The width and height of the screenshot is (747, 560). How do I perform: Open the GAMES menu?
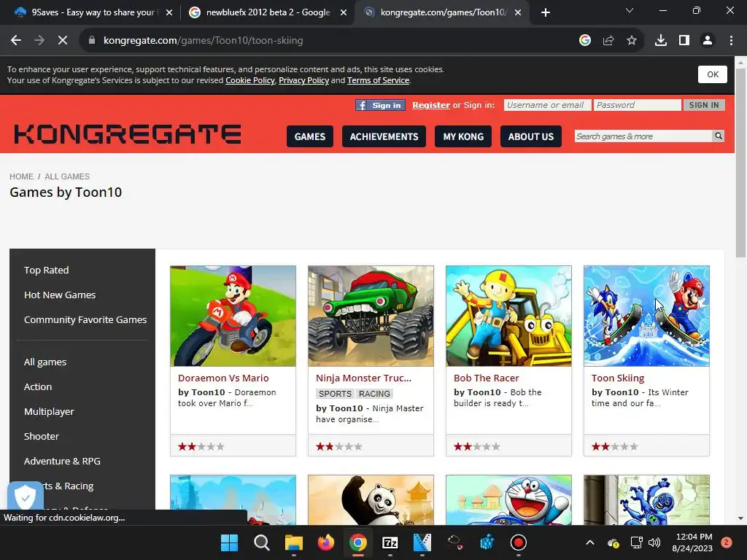309,136
